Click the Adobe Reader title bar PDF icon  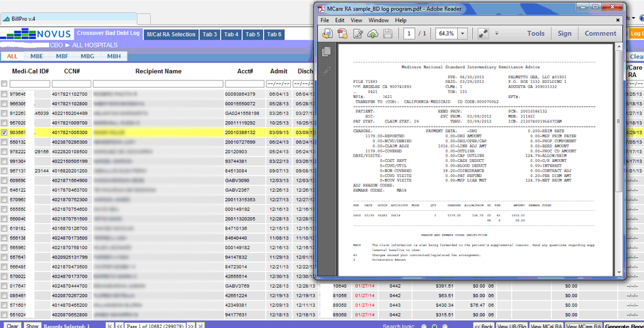coord(321,9)
